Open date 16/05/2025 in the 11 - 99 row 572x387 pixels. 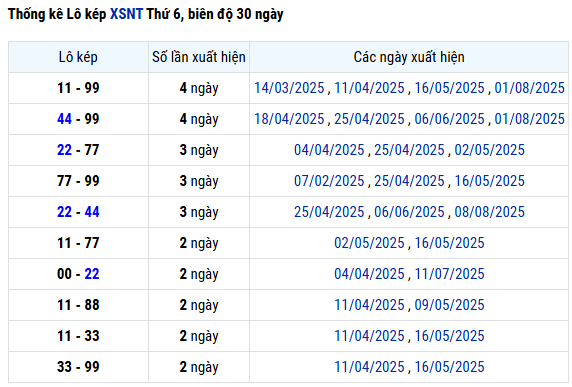coord(449,88)
